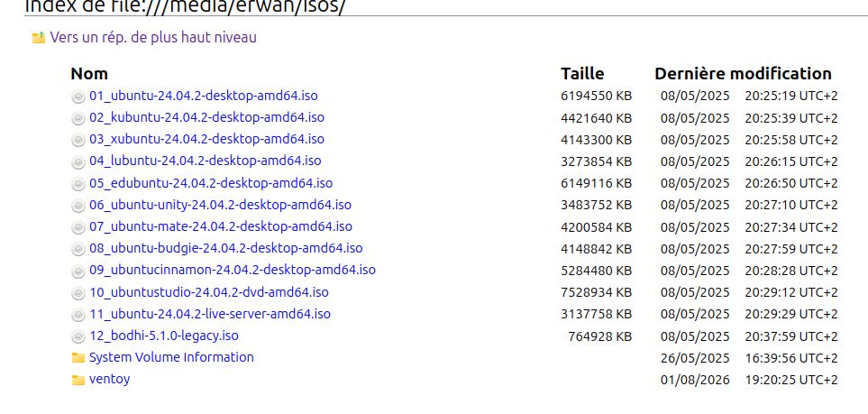
Task: Click the time 20:25:19 UTC+2
Action: click(x=791, y=97)
